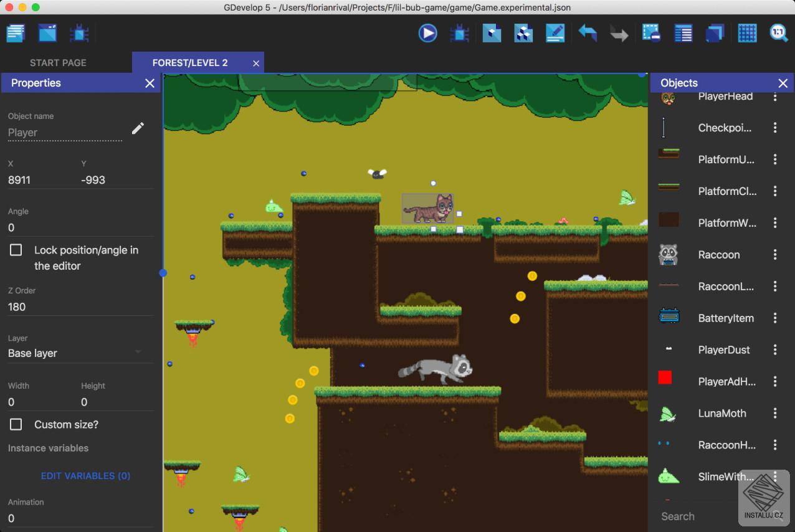Image resolution: width=795 pixels, height=532 pixels.
Task: Open the list of instances
Action: coord(683,33)
